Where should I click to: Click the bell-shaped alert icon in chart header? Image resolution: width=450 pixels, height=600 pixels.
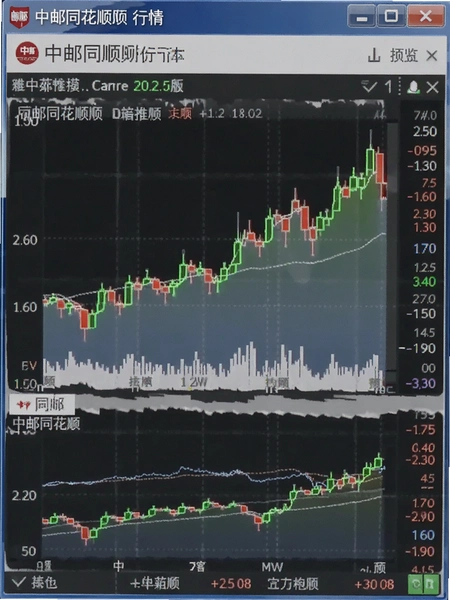tap(413, 87)
